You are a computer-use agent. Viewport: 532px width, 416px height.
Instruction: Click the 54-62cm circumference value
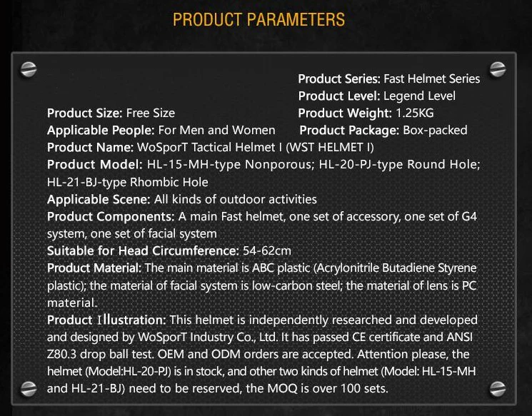[x=267, y=251]
